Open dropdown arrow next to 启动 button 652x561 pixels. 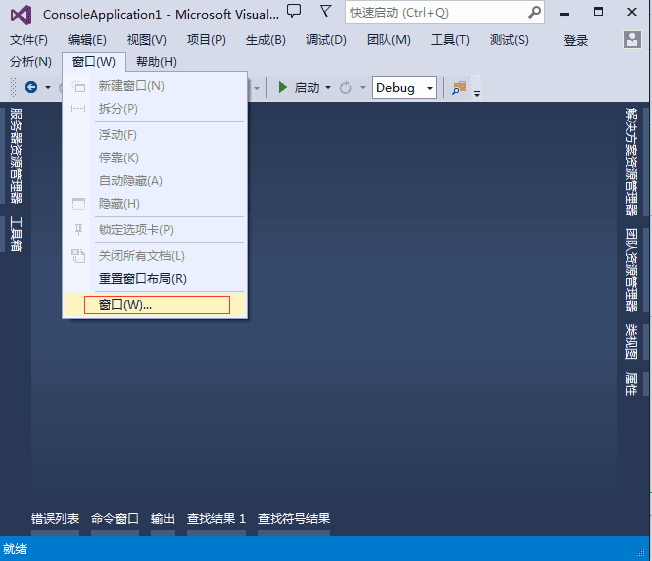328,87
